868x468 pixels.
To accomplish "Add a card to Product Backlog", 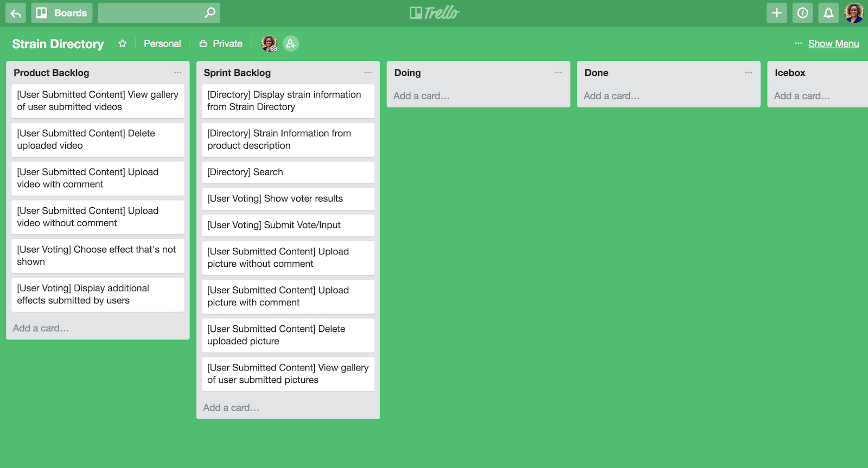I will pos(41,328).
